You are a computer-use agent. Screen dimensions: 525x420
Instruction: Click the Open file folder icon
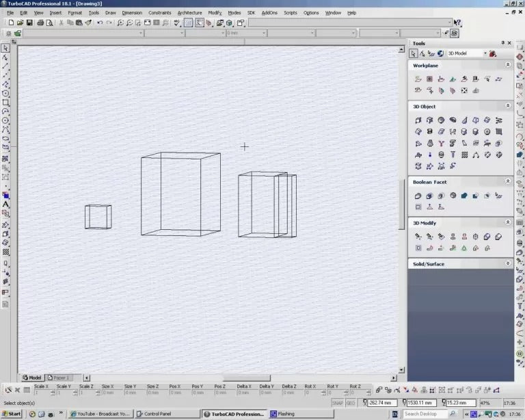(20, 23)
